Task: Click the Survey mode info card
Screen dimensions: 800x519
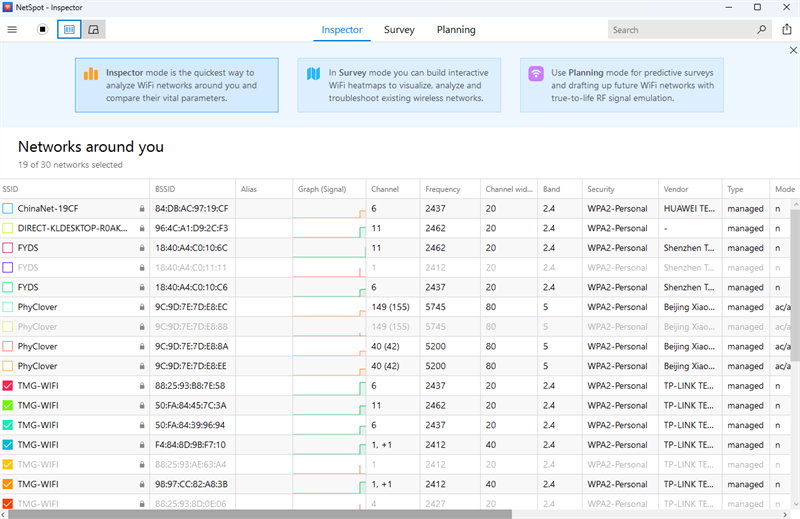Action: (399, 85)
